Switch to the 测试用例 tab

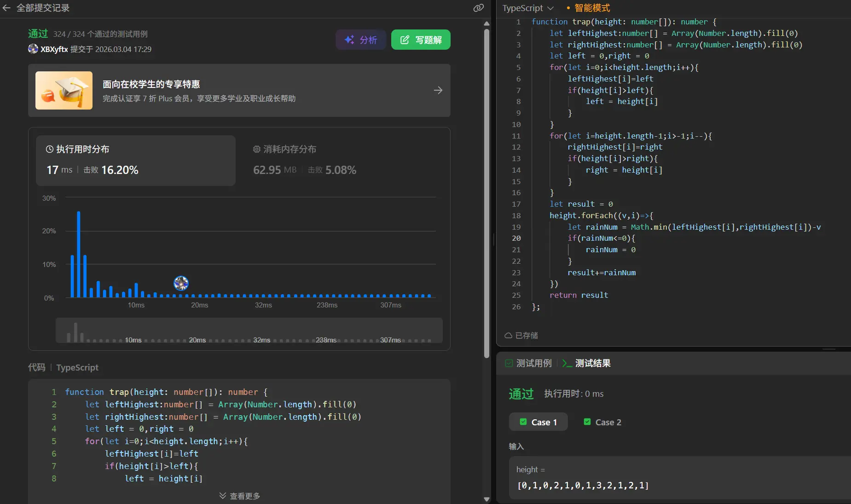click(x=528, y=363)
